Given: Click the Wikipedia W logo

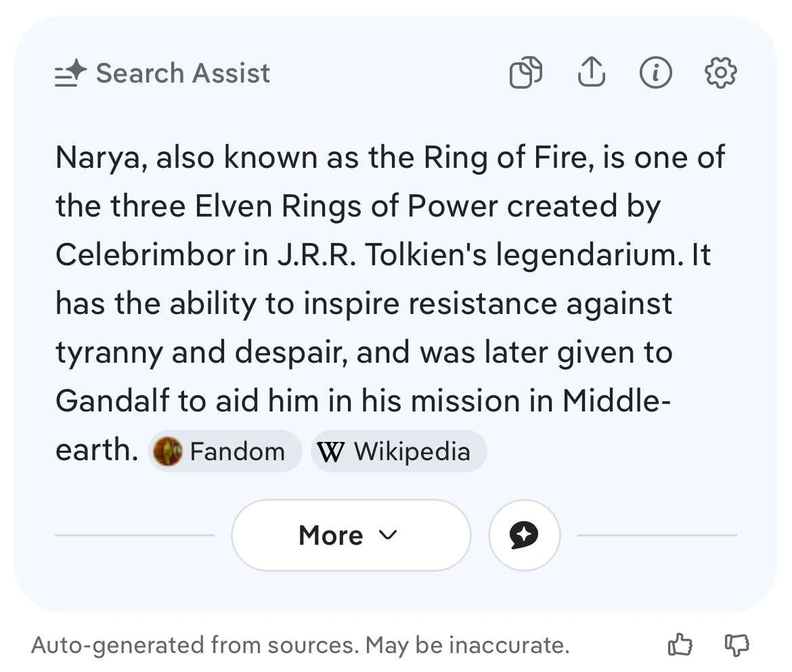Looking at the screenshot, I should point(330,451).
